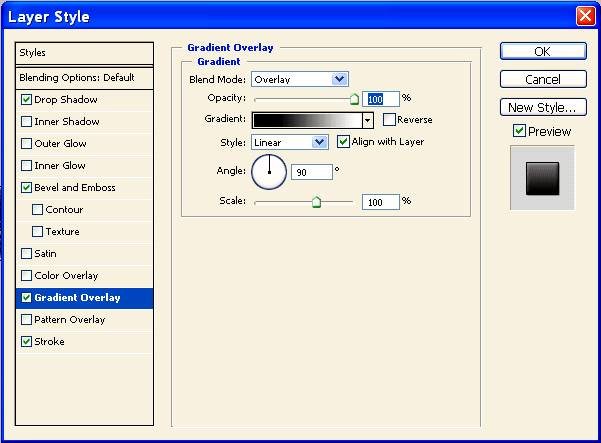Toggle the Reverse gradient checkbox
The height and width of the screenshot is (443, 601).
(389, 120)
